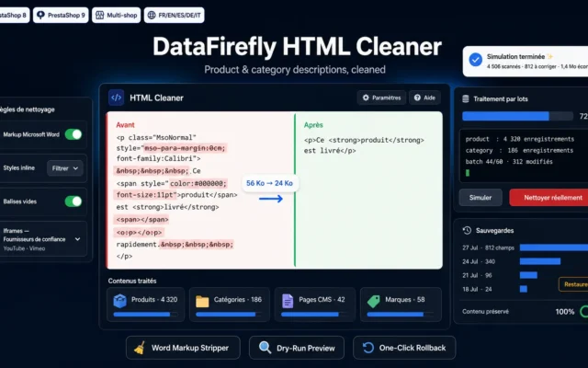Select the Dry-Run Preview feature pill

pyautogui.click(x=297, y=348)
